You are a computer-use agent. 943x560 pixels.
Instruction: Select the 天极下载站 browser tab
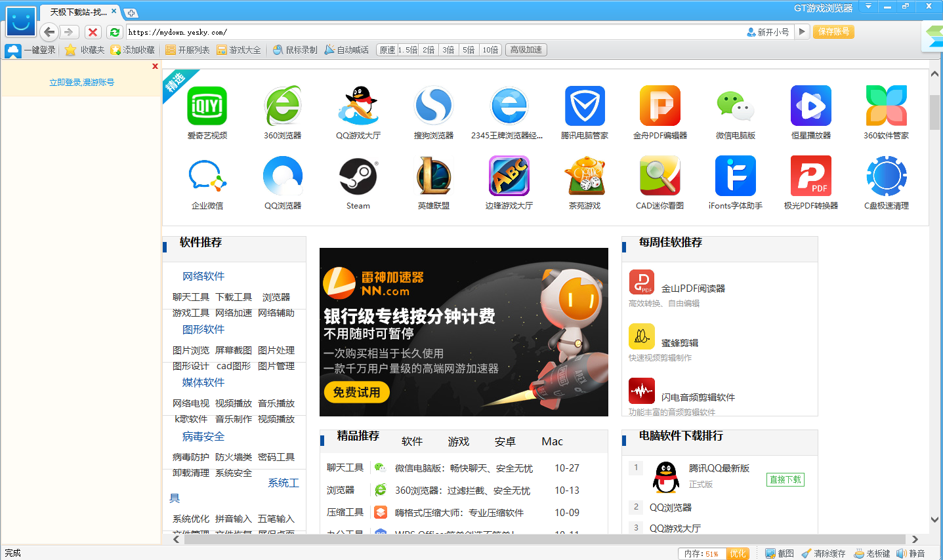tap(79, 12)
